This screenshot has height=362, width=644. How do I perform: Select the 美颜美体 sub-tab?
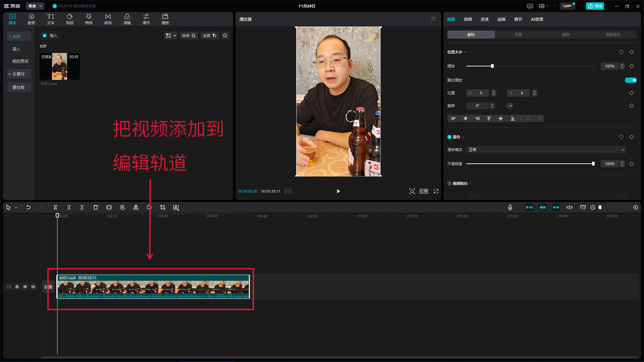[613, 35]
